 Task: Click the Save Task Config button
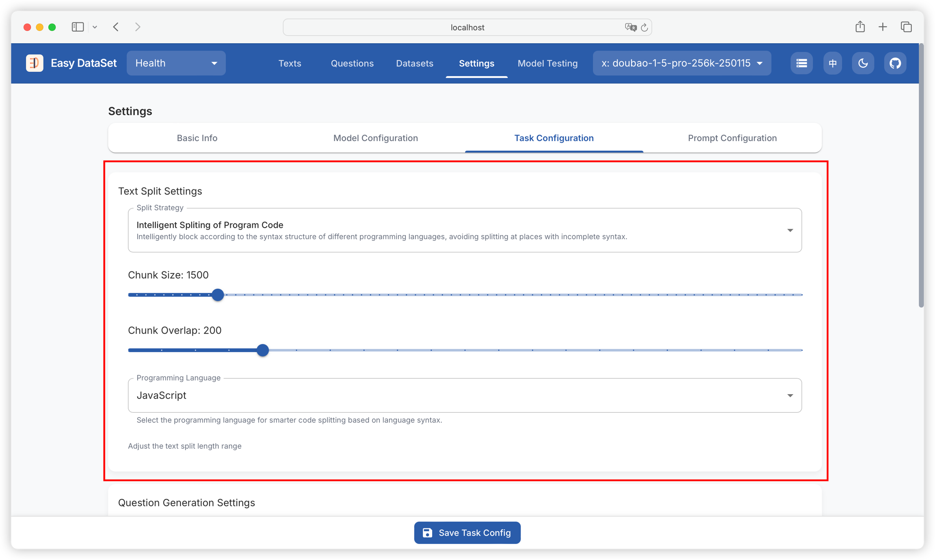[467, 532]
